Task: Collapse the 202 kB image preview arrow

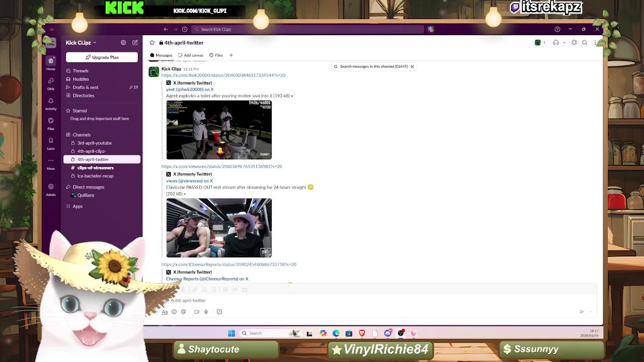Action: point(185,194)
